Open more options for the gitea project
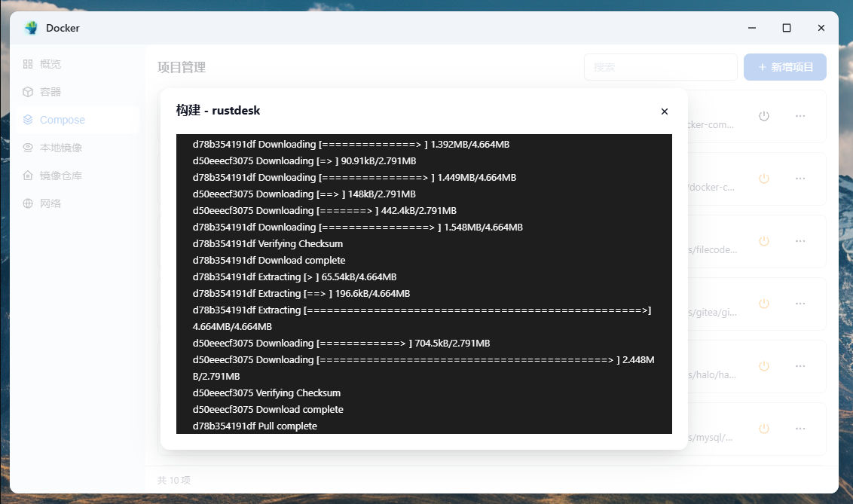The image size is (853, 504). [x=800, y=304]
